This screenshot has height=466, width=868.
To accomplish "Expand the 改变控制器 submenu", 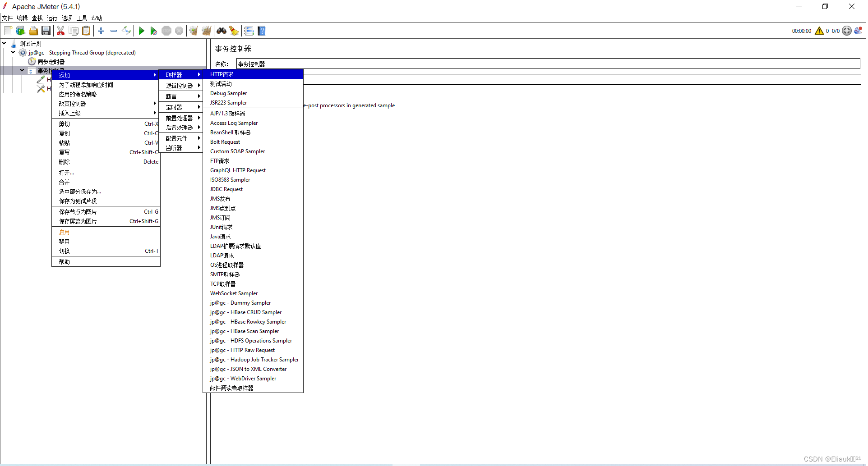I will [x=106, y=104].
